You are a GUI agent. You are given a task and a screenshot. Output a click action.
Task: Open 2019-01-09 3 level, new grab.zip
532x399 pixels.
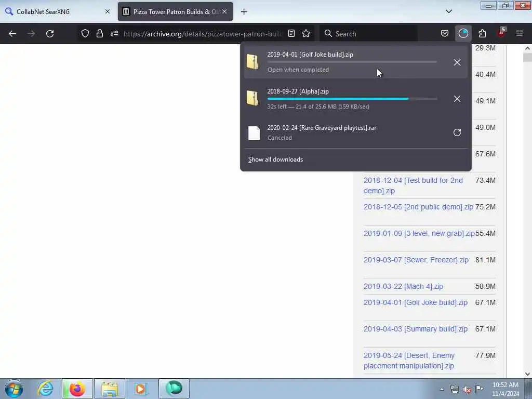pos(419,233)
